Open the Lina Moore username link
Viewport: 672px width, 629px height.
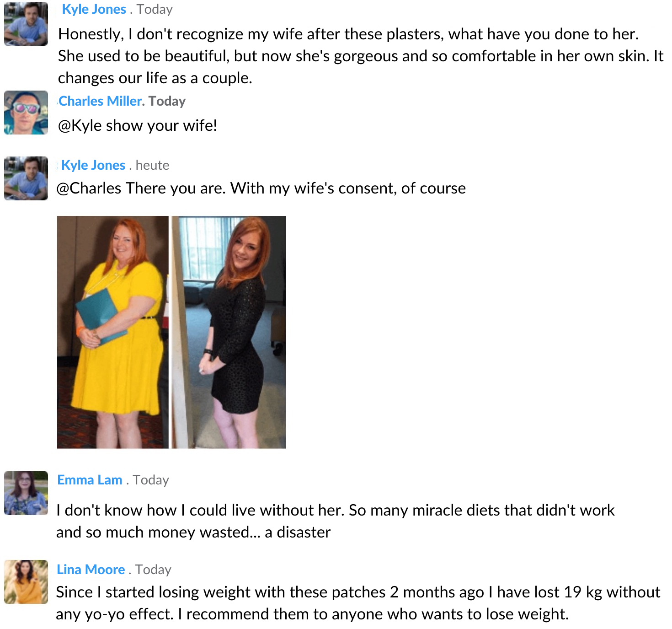[x=91, y=570]
